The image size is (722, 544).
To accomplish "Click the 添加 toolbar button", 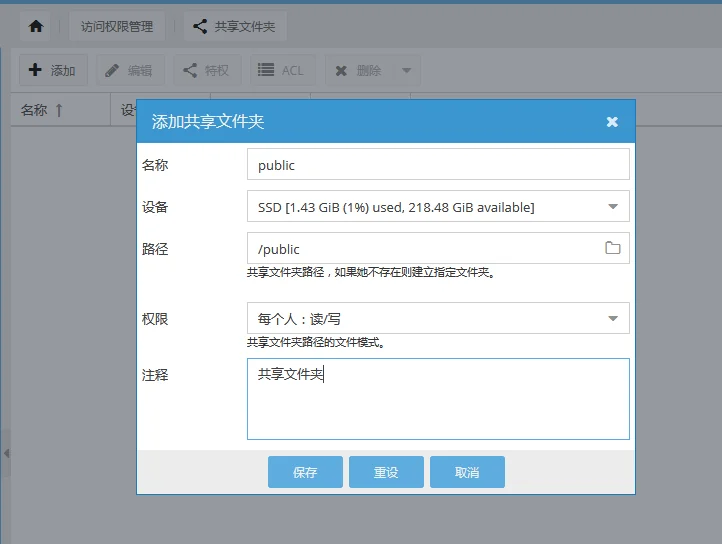I will coord(53,70).
